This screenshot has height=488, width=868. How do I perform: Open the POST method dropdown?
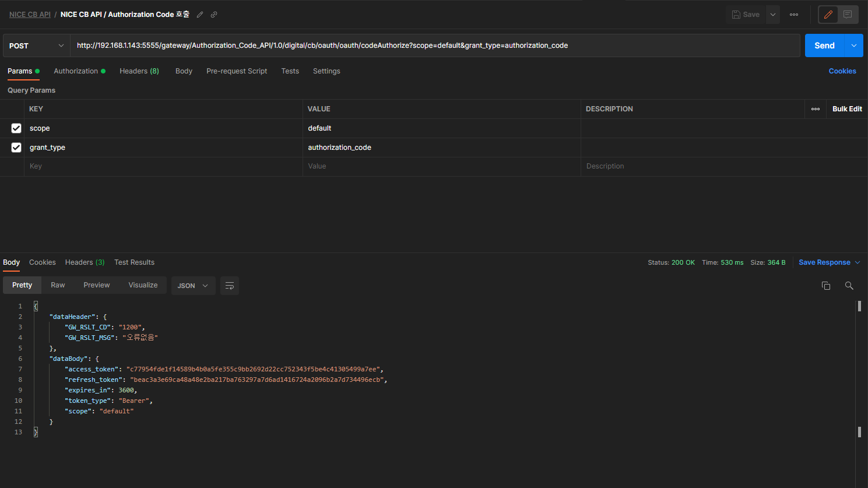[36, 45]
